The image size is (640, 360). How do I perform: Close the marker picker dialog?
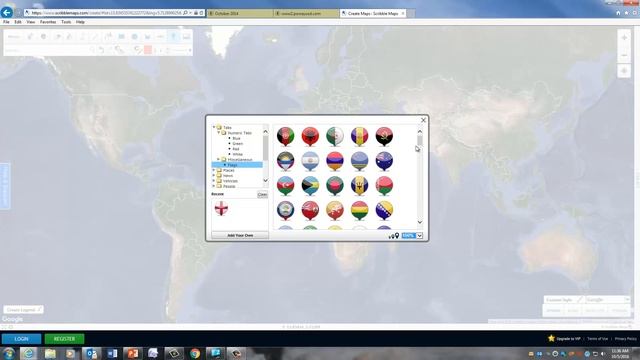pyautogui.click(x=423, y=120)
